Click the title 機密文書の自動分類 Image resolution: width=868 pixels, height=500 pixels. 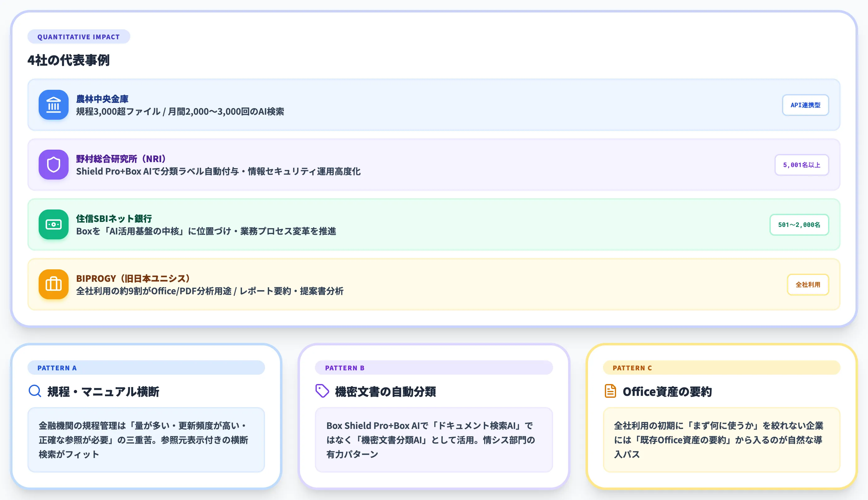pyautogui.click(x=385, y=392)
